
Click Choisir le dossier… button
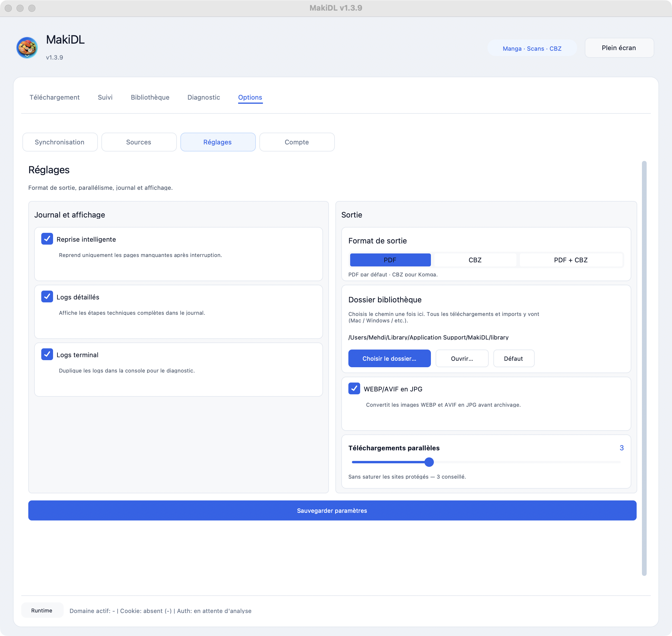pyautogui.click(x=390, y=358)
